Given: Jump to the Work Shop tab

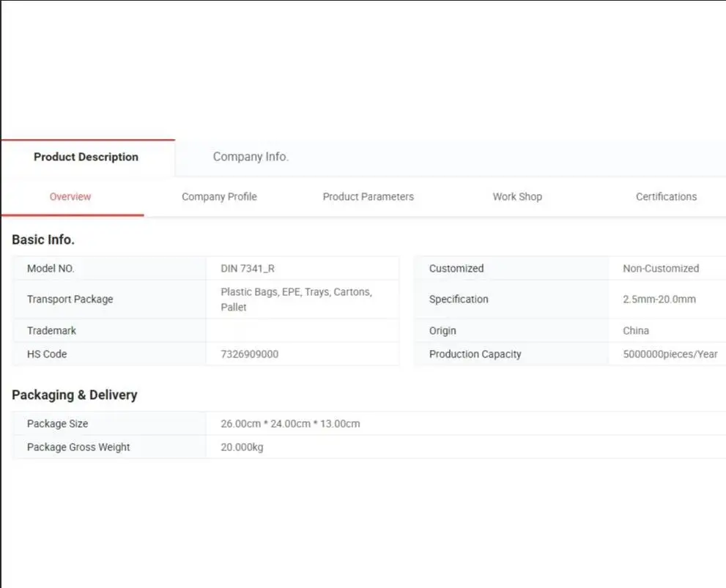Looking at the screenshot, I should coord(517,196).
